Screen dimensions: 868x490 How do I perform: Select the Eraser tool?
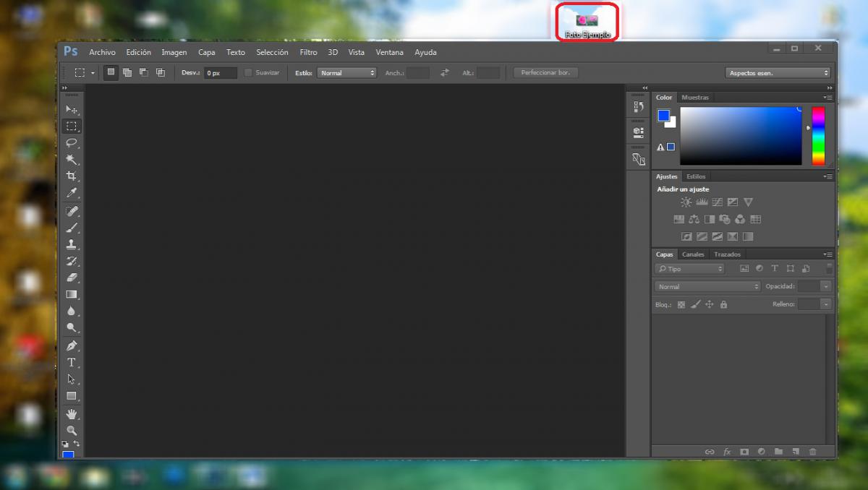point(72,278)
